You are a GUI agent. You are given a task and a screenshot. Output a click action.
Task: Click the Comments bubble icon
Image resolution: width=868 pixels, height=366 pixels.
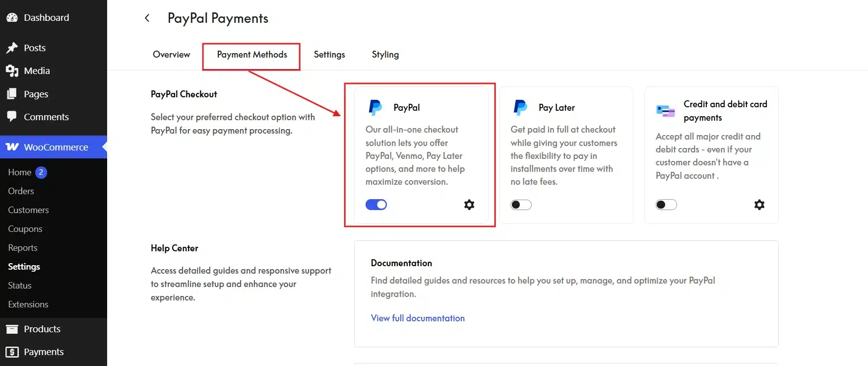pyautogui.click(x=12, y=117)
